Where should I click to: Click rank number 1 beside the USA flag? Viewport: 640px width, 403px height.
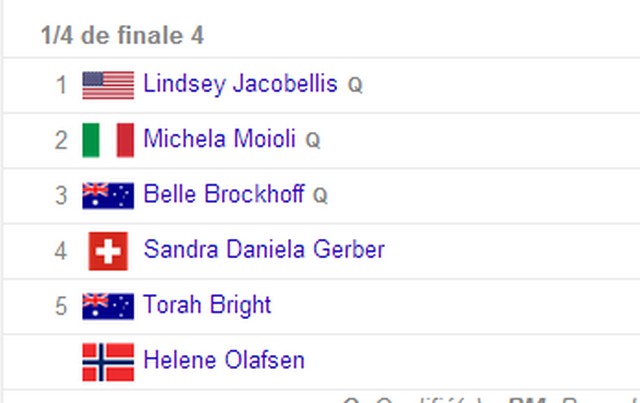(61, 85)
